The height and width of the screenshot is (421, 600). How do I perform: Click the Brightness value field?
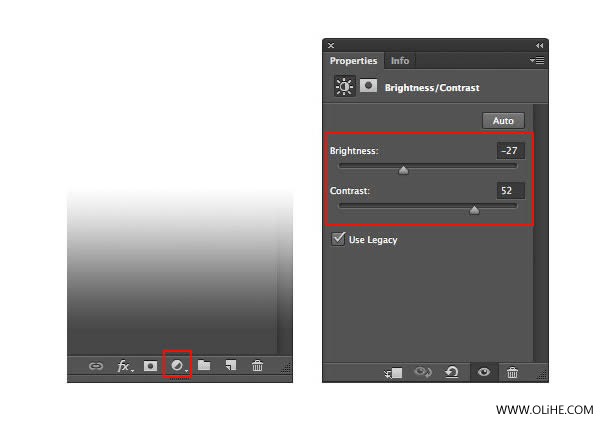pos(510,151)
